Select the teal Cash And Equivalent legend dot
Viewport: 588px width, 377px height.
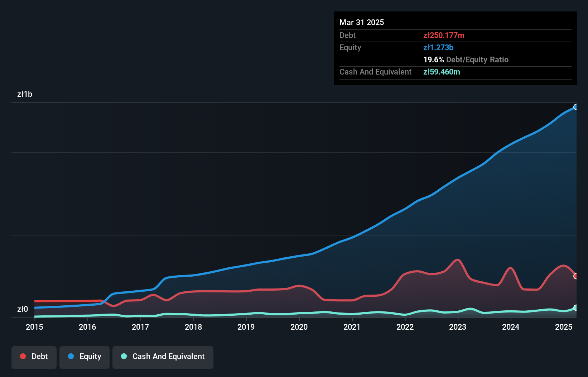click(x=123, y=357)
